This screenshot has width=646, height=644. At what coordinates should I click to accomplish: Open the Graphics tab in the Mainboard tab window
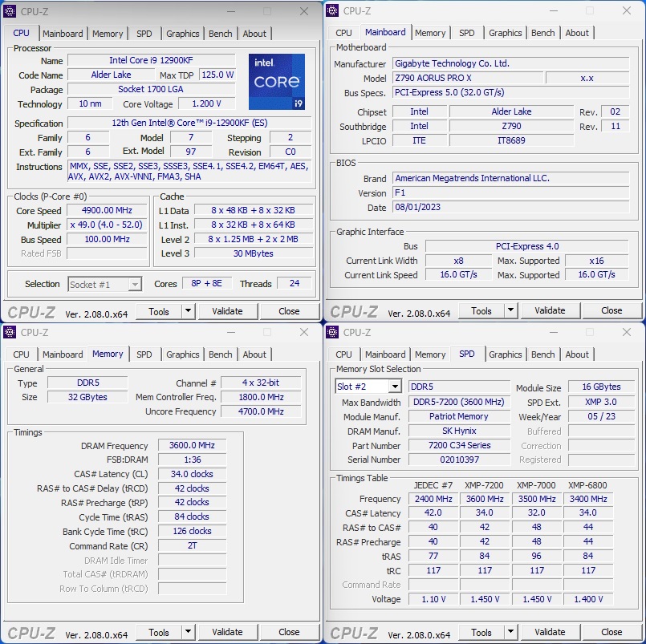506,33
